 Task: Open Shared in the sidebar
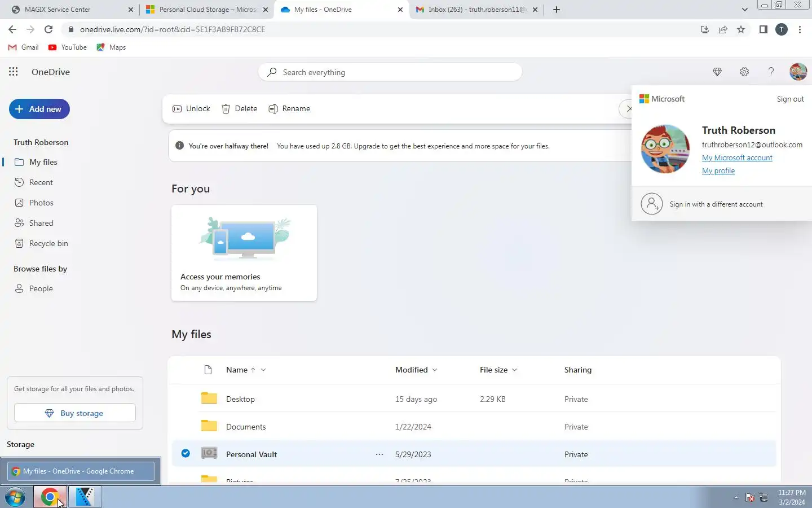(x=41, y=223)
